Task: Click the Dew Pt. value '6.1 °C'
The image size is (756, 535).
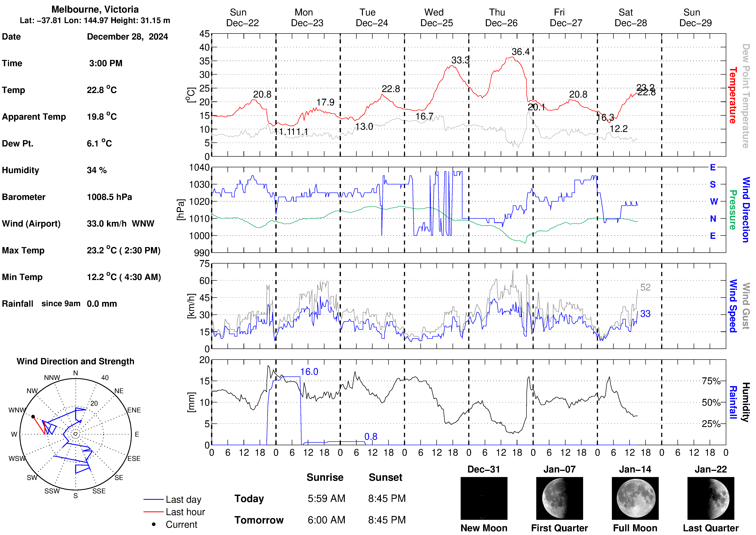Action: pos(99,143)
